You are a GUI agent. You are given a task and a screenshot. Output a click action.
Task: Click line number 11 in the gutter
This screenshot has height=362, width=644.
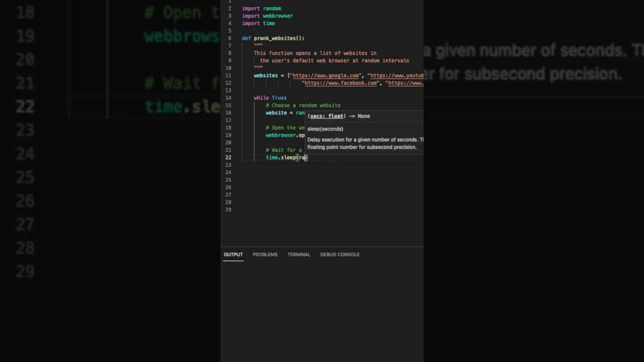point(228,75)
